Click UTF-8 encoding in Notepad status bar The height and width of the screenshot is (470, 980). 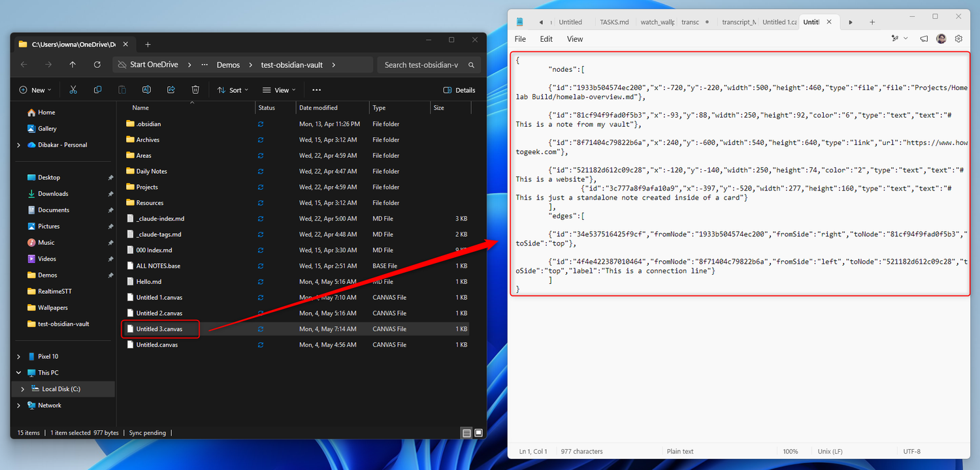click(x=911, y=451)
